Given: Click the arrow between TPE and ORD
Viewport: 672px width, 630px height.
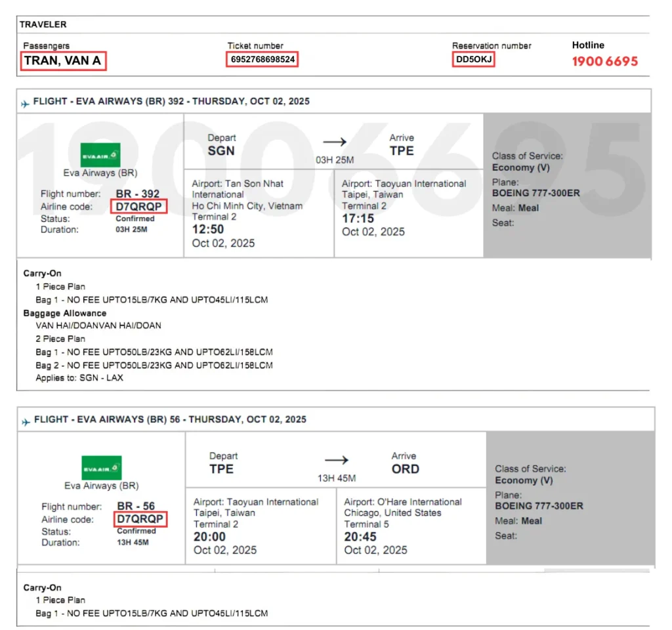Looking at the screenshot, I should [337, 459].
